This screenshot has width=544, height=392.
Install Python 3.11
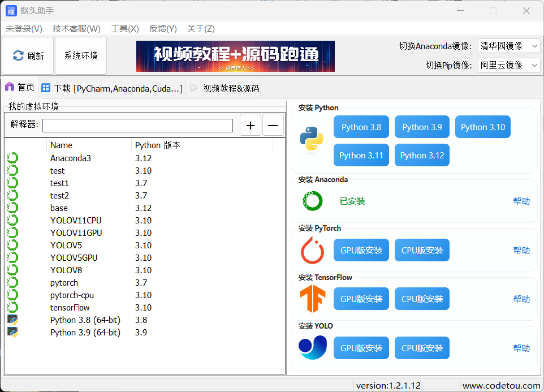[361, 155]
